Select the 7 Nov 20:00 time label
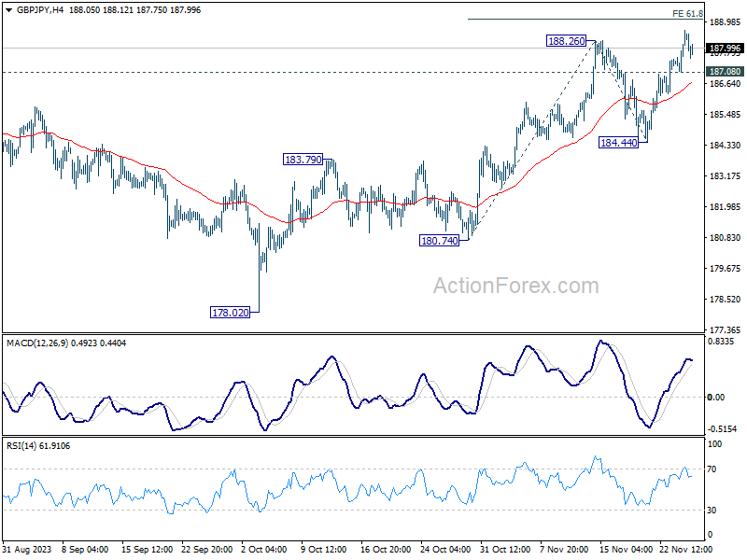 [564, 549]
